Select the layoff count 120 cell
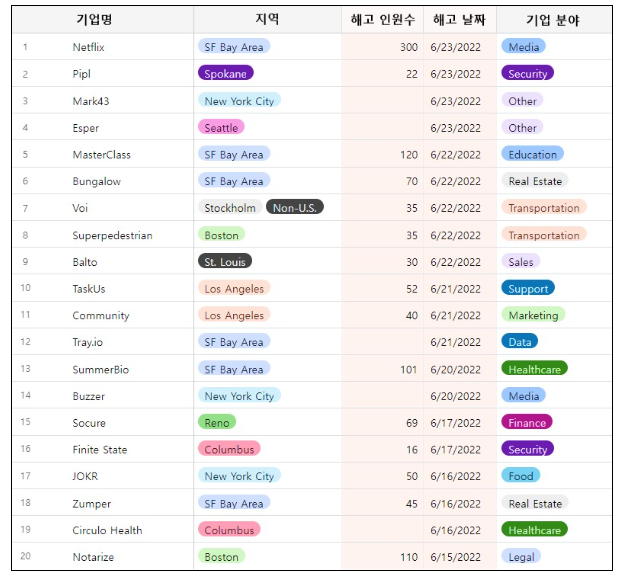Image resolution: width=624 pixels, height=581 pixels. (x=382, y=155)
